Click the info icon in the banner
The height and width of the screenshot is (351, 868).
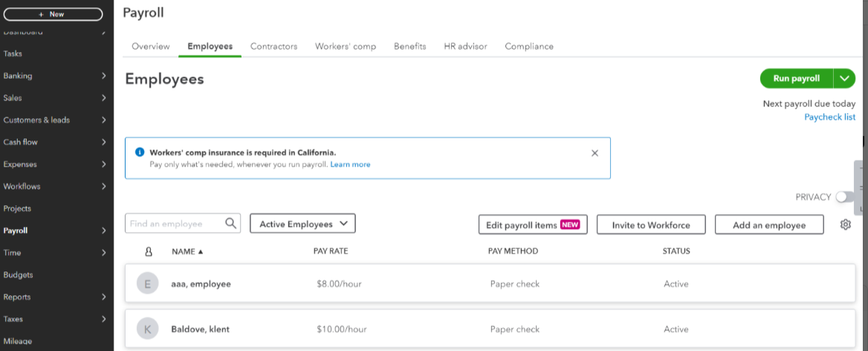[x=140, y=152]
